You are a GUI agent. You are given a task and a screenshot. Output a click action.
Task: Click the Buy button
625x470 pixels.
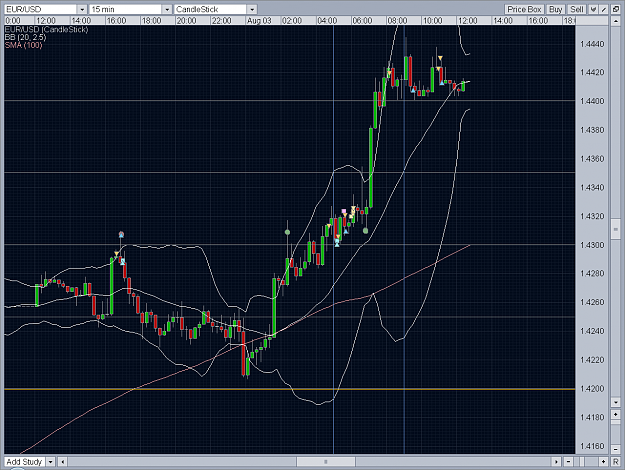pos(555,9)
